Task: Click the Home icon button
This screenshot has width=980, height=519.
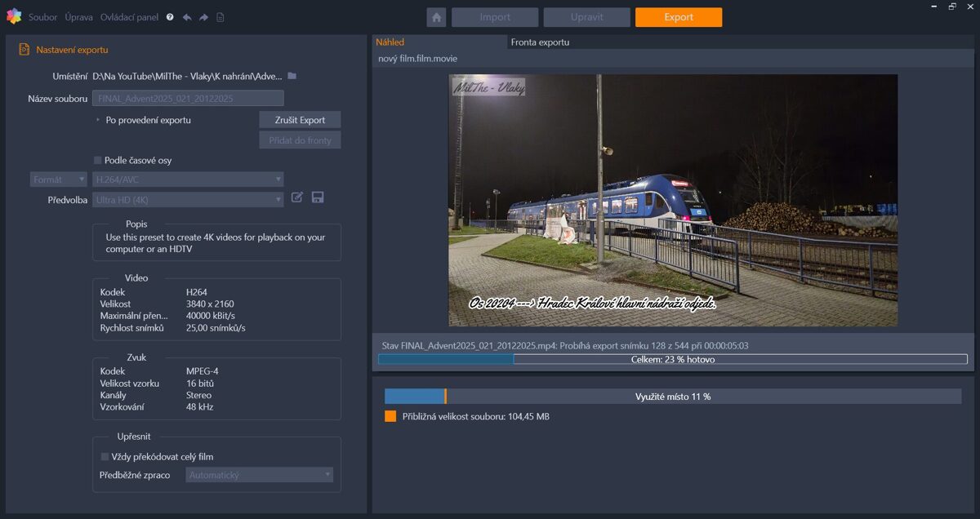Action: [436, 17]
